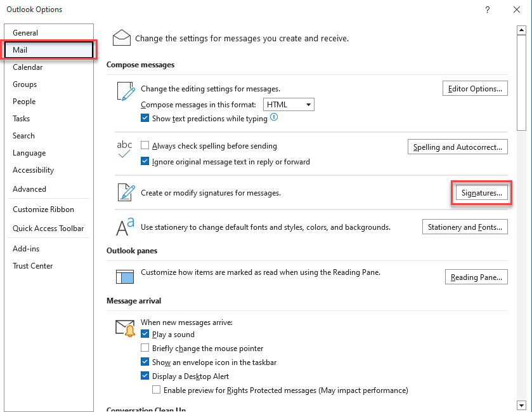Open the Language options category

[49, 153]
